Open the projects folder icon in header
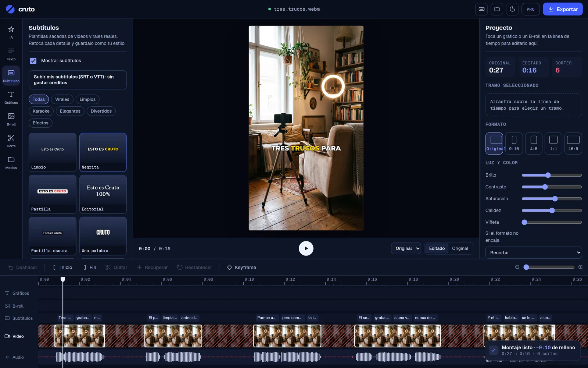Viewport: 588px width, 368px height. click(497, 9)
